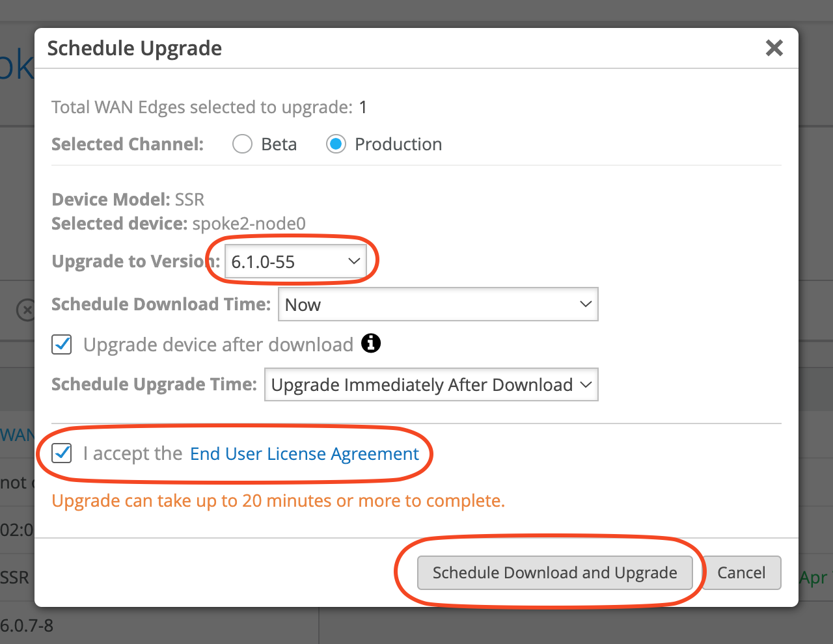Open the Upgrade to Version dropdown
The height and width of the screenshot is (644, 833).
pyautogui.click(x=295, y=262)
